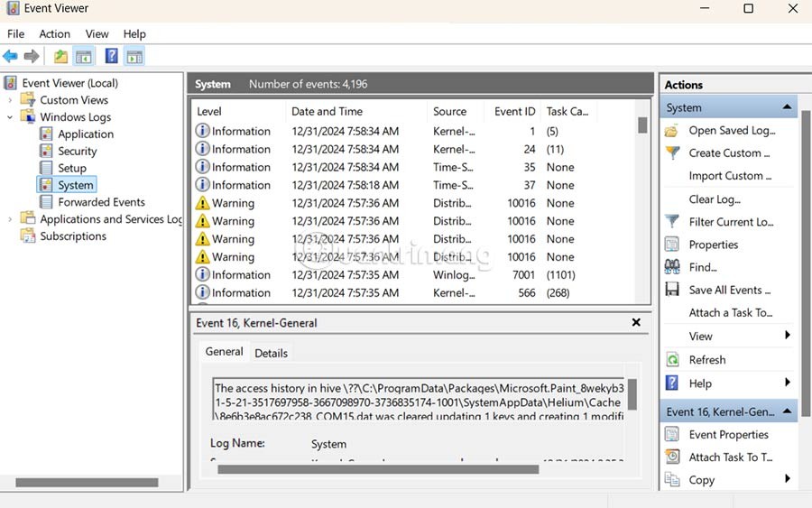Select the Forwarded Events log
This screenshot has height=508, width=812.
click(x=101, y=202)
